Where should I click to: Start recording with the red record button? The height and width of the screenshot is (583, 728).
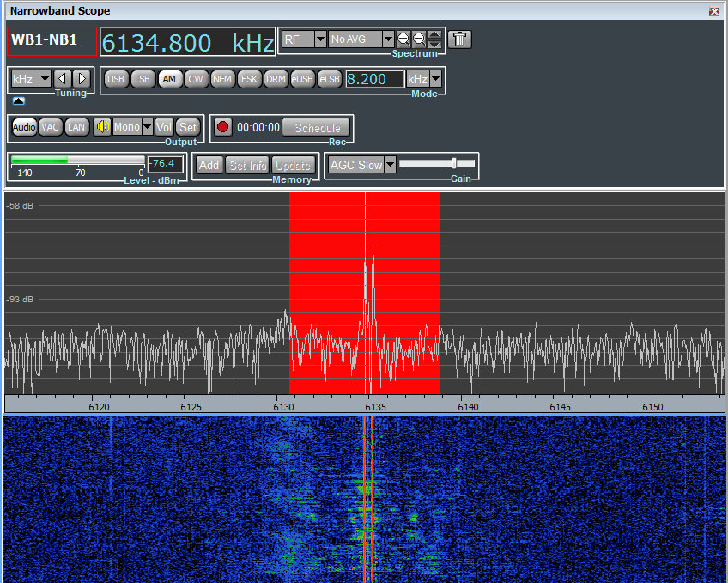point(223,127)
